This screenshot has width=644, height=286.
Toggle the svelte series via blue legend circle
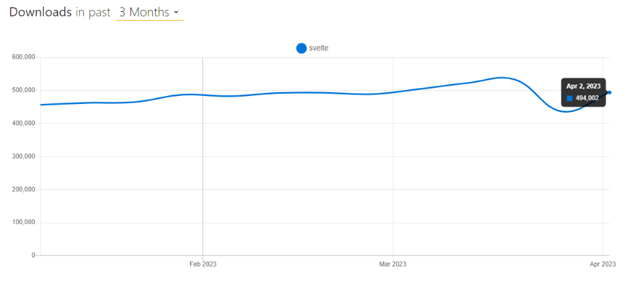[x=301, y=48]
